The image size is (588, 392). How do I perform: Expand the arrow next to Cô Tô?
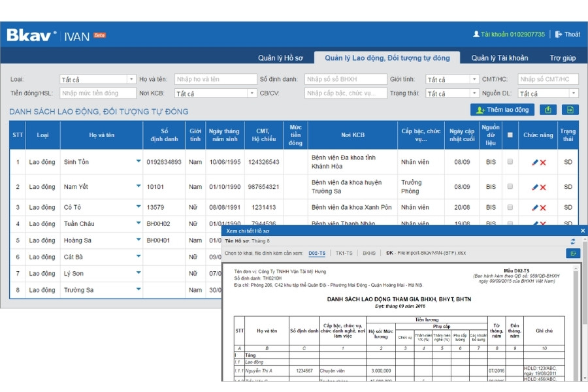coord(139,206)
